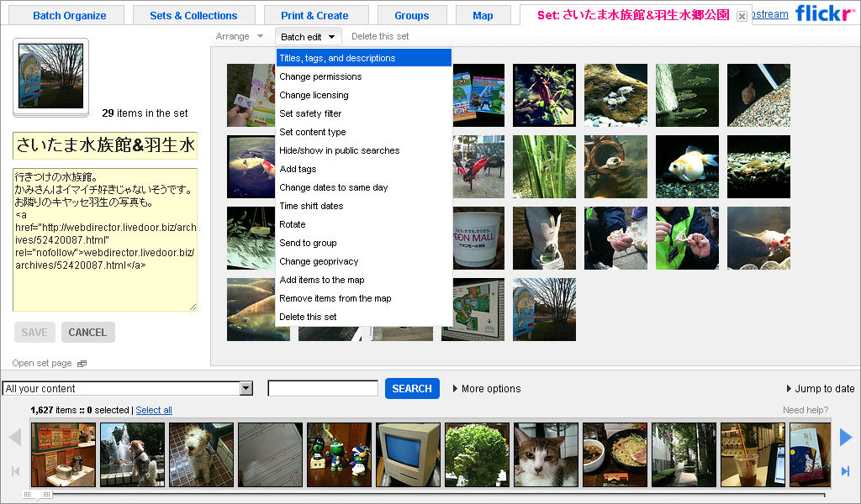Expand More options

tap(487, 388)
